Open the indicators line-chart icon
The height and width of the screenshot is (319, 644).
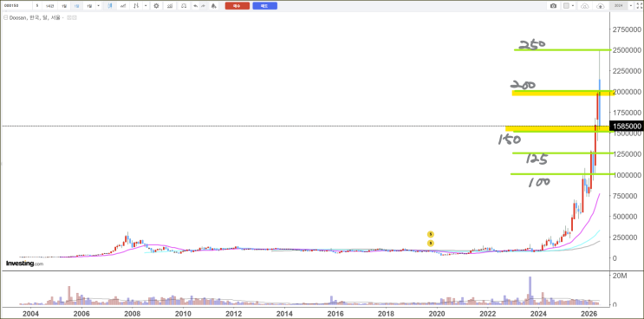coord(123,6)
